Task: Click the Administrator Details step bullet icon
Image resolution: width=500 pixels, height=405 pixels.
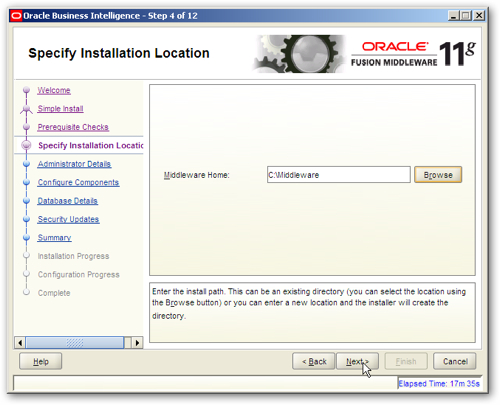Action: [x=26, y=164]
